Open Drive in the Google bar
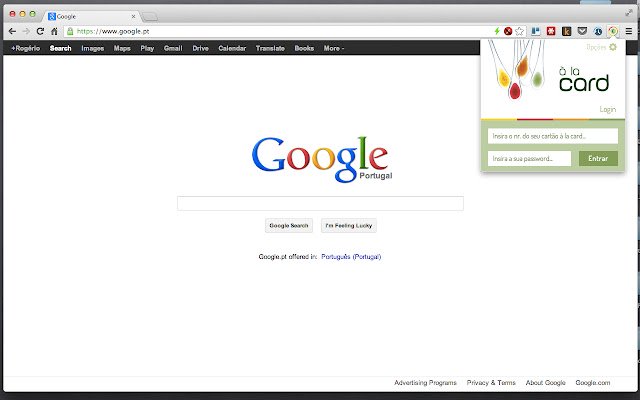The image size is (640, 400). [x=200, y=48]
